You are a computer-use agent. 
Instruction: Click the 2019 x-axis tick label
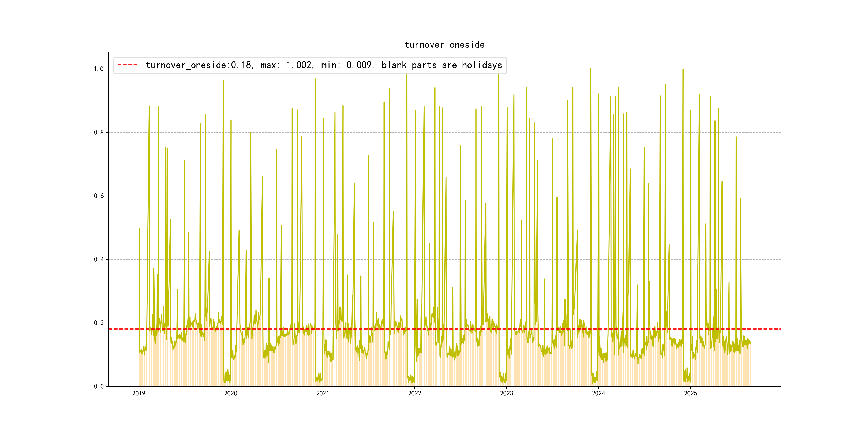[139, 393]
